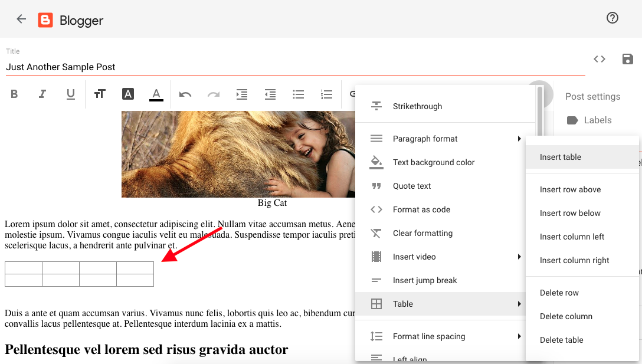642x364 pixels.
Task: Click the undo arrow icon
Action: (x=185, y=94)
